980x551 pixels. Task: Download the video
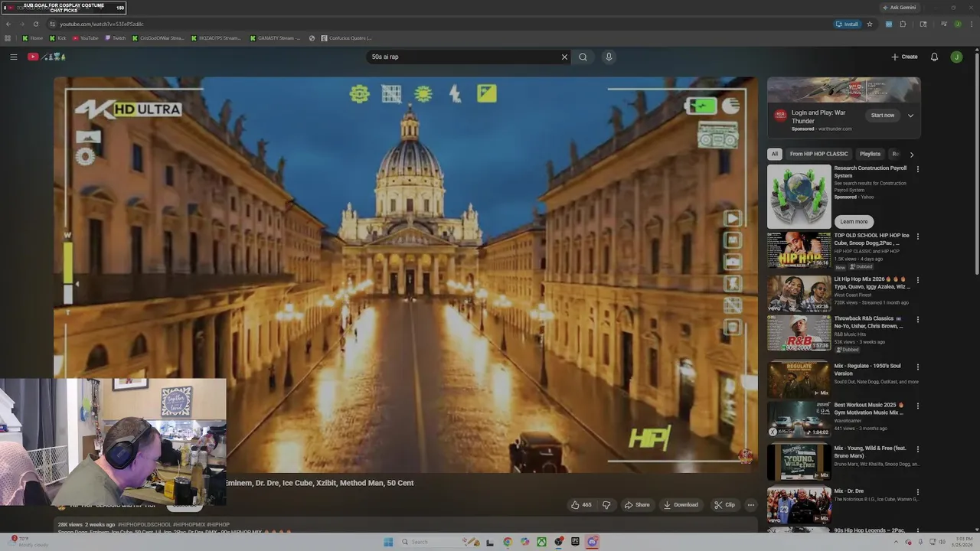pos(681,504)
